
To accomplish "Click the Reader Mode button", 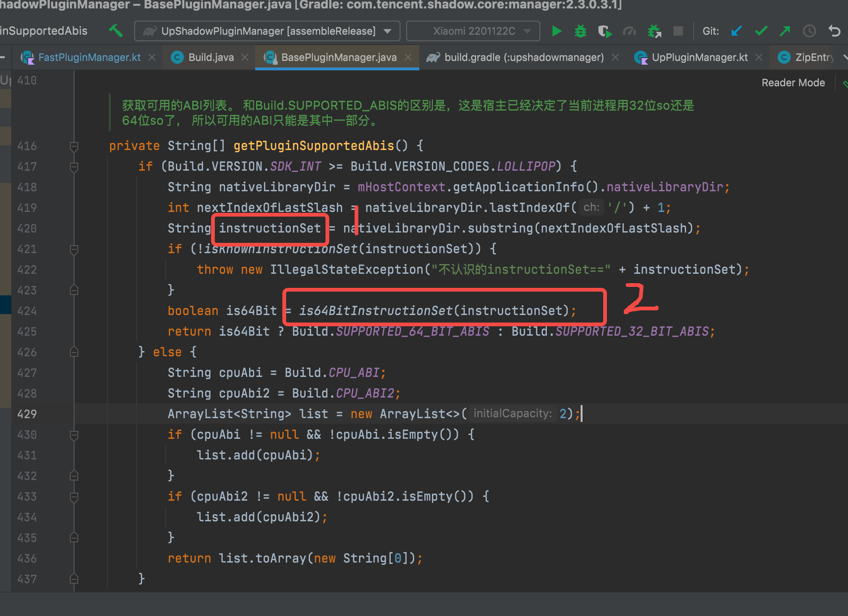I will coord(793,83).
